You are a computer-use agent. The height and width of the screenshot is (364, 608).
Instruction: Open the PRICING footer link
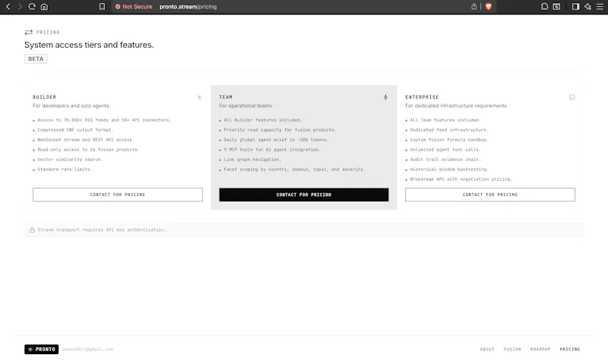tap(569, 350)
